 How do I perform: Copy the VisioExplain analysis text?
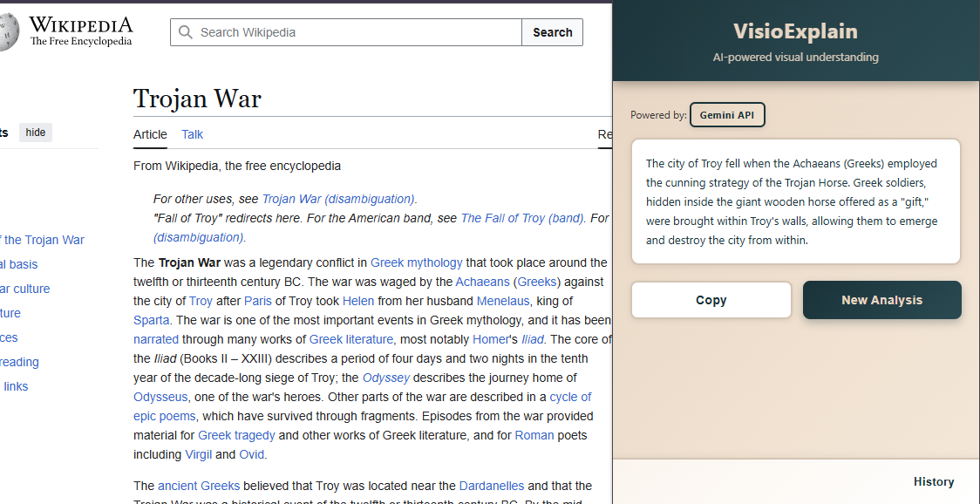coord(711,300)
